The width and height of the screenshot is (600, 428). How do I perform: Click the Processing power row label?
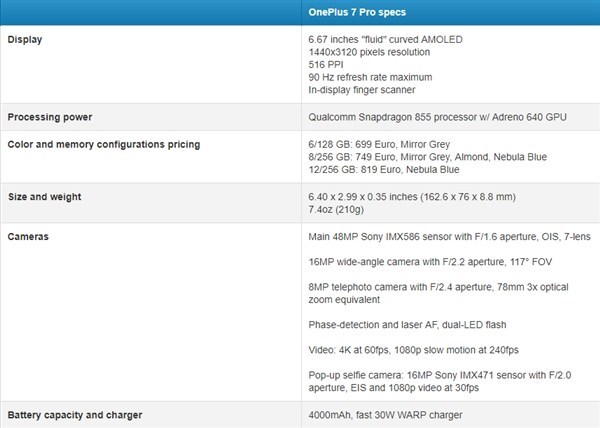[51, 118]
